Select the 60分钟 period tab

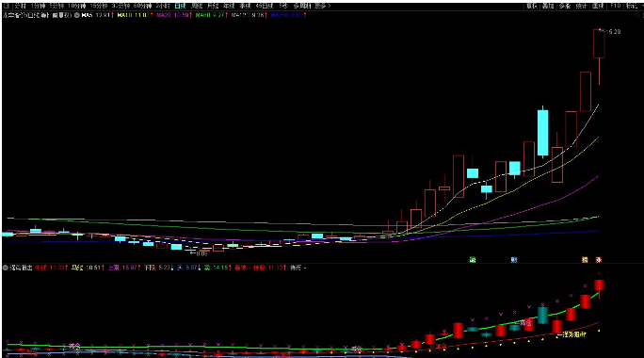[142, 6]
